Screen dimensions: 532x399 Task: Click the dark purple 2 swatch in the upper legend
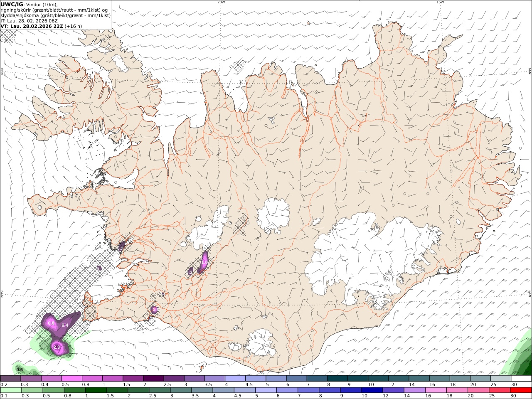pos(153,379)
